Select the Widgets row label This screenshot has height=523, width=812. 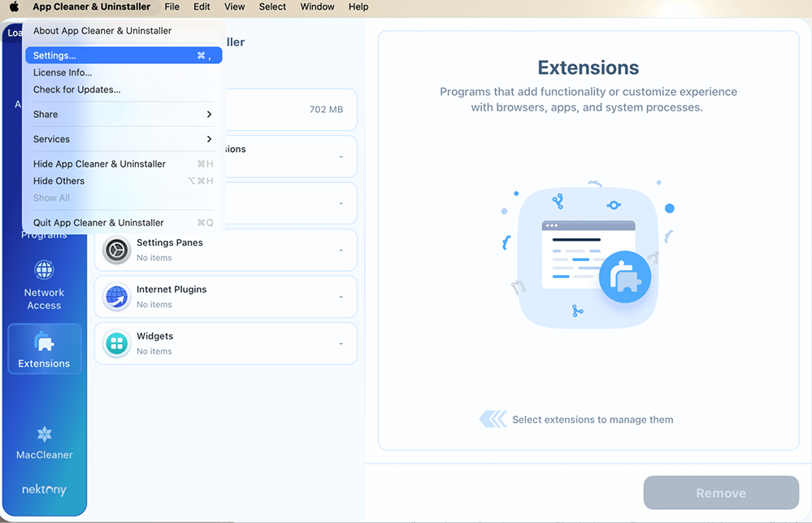click(x=154, y=336)
